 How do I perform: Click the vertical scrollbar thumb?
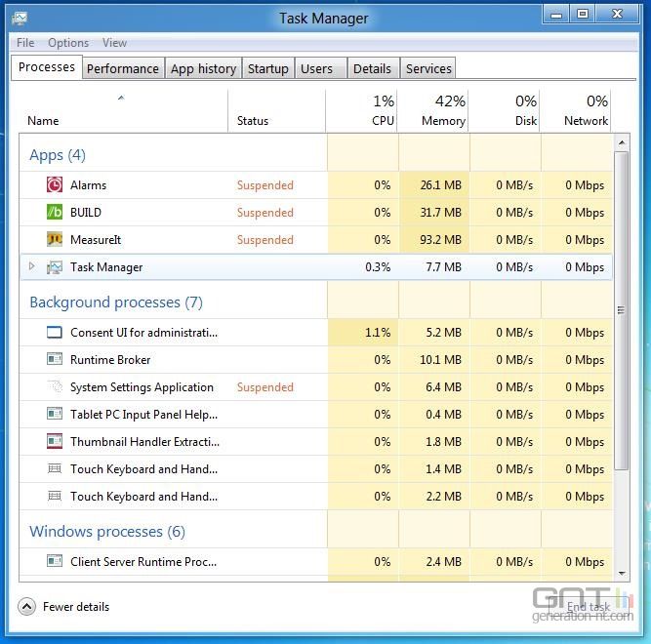tap(621, 310)
